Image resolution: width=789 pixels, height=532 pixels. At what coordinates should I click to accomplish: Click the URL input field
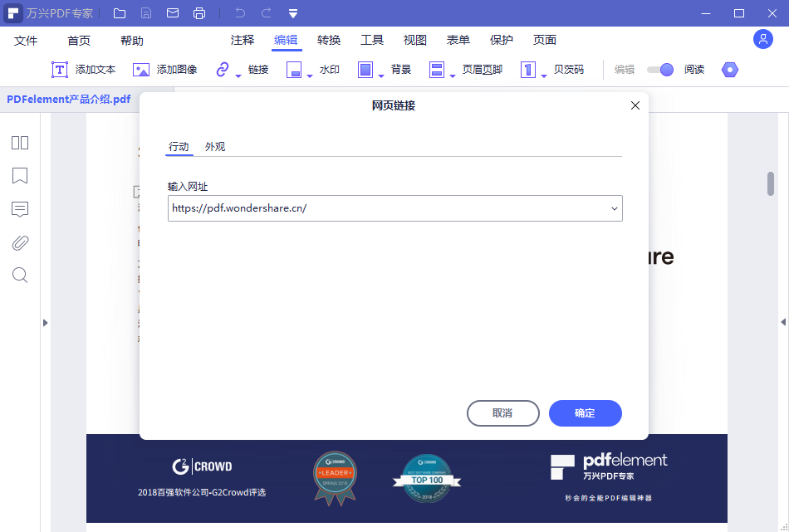pyautogui.click(x=374, y=208)
